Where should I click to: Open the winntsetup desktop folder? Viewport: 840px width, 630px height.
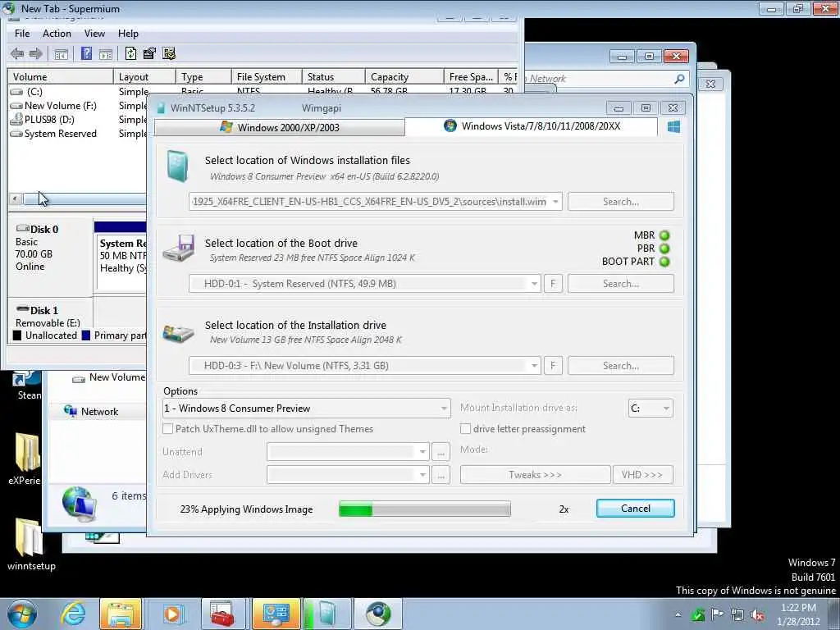click(x=31, y=545)
